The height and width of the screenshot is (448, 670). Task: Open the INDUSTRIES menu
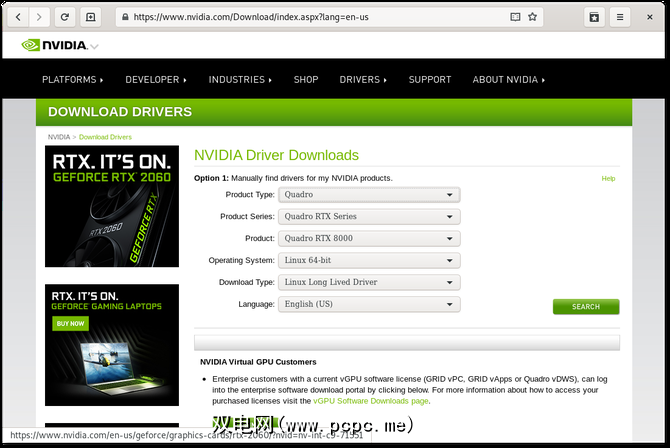click(x=240, y=80)
